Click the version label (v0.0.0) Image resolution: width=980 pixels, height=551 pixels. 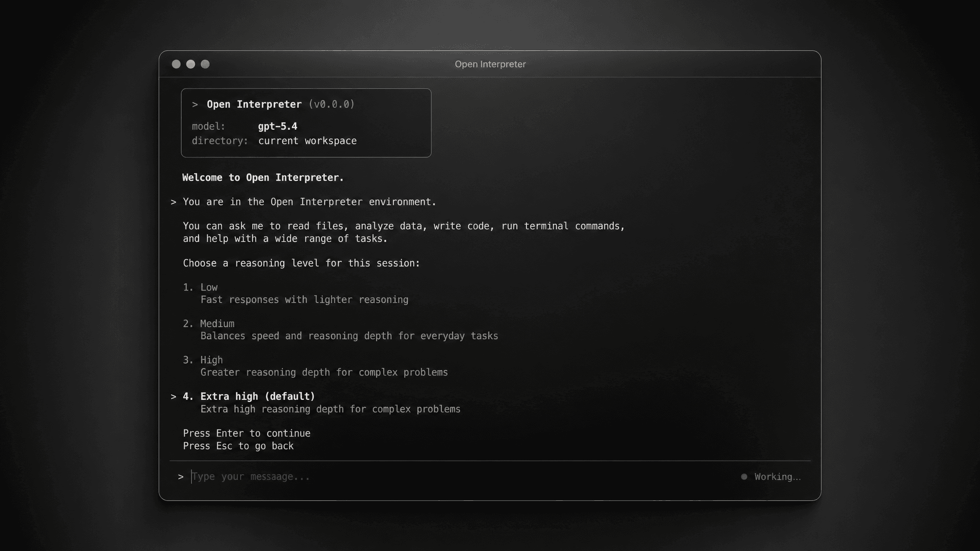[x=332, y=104]
